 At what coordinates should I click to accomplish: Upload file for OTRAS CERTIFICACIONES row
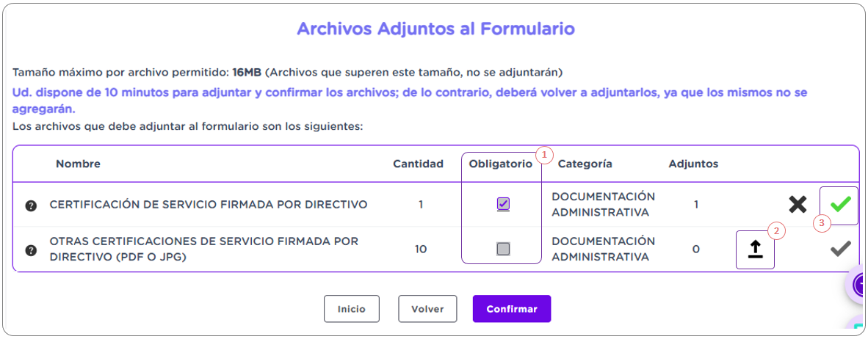coord(755,250)
